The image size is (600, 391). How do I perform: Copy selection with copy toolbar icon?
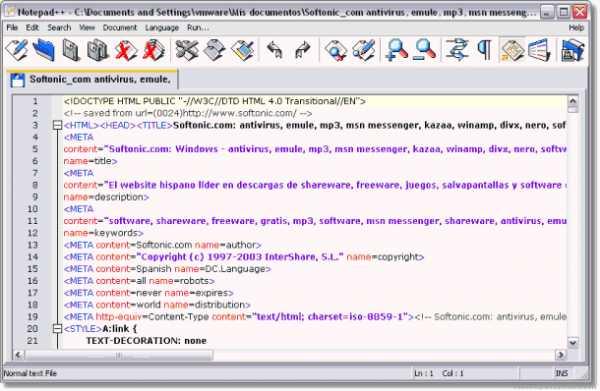(214, 50)
